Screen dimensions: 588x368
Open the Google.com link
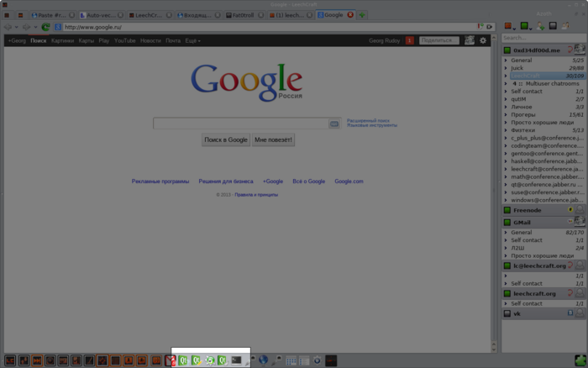pyautogui.click(x=349, y=181)
